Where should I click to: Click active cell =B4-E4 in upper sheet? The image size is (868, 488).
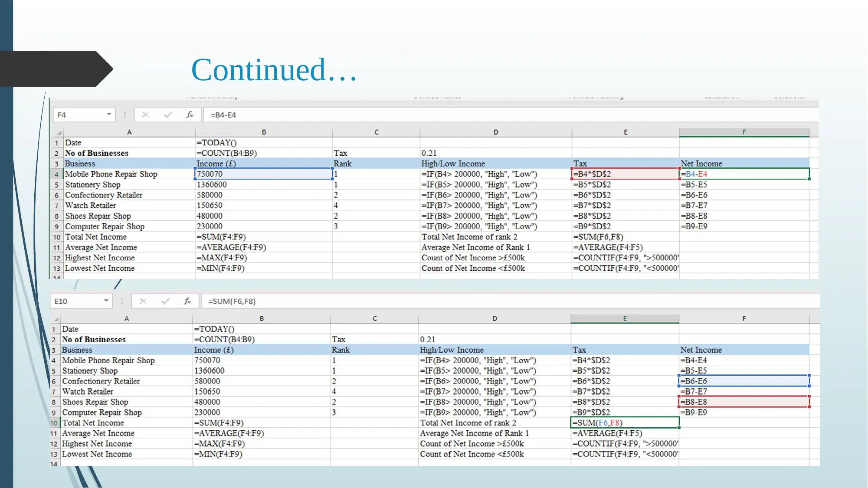pos(744,174)
